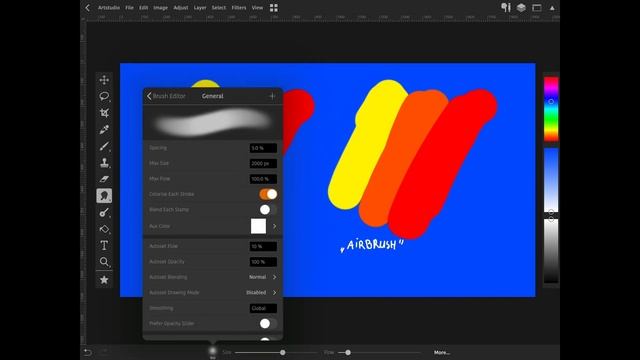
Task: Click the collapse triangle icon top right
Action: tap(552, 8)
